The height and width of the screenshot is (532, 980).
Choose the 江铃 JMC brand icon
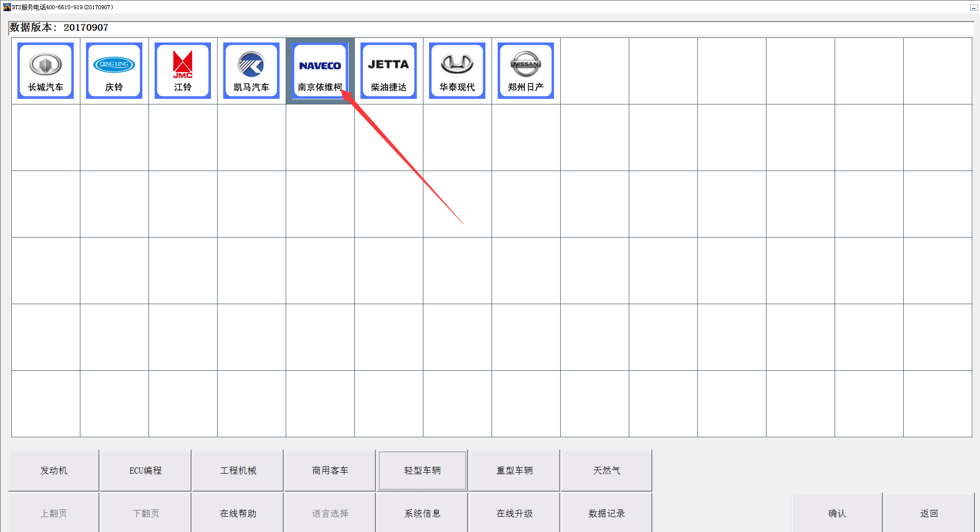coord(183,71)
